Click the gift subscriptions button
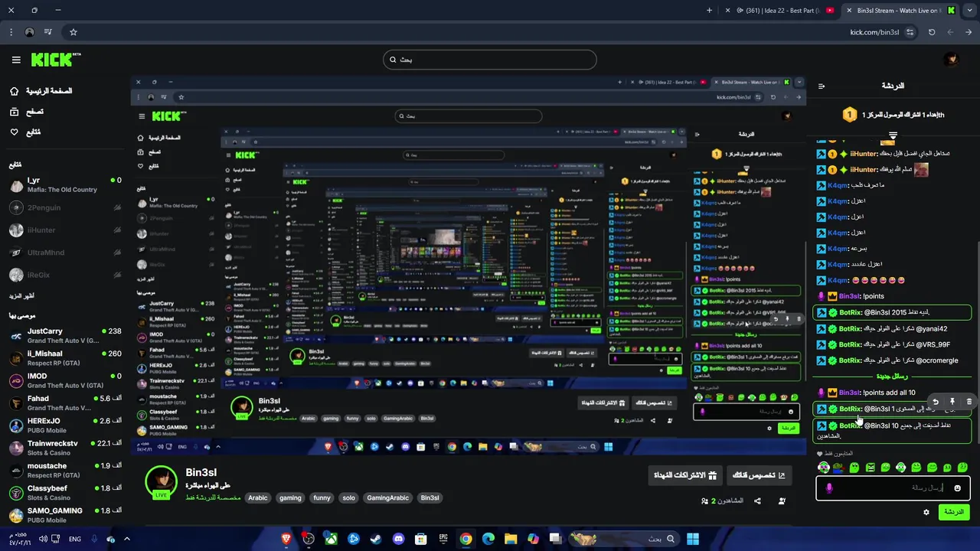 684,475
